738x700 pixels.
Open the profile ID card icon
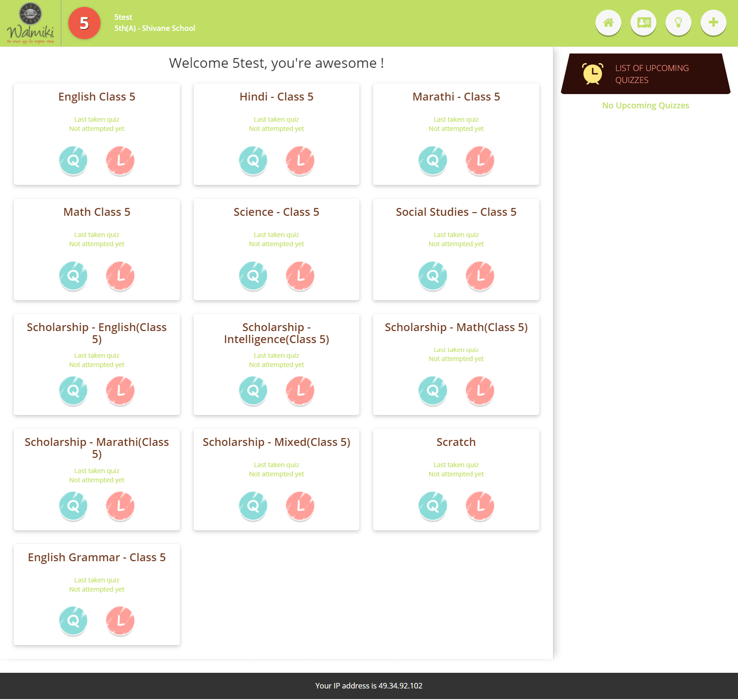643,22
